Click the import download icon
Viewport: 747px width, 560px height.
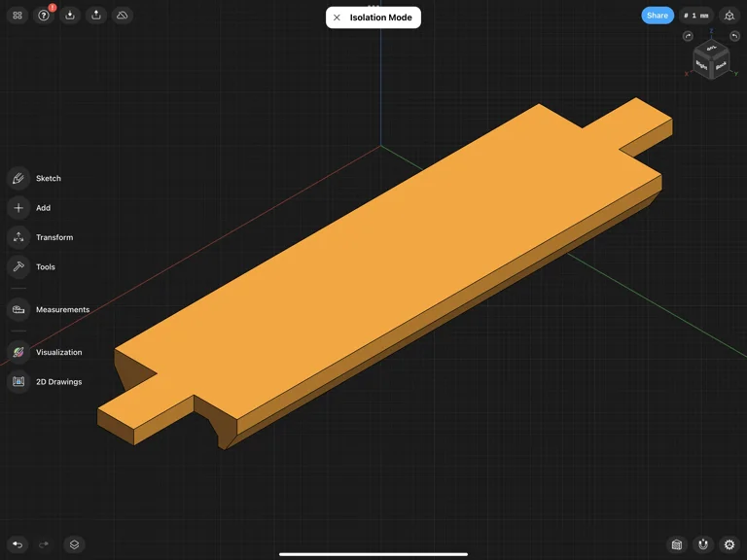[x=70, y=16]
